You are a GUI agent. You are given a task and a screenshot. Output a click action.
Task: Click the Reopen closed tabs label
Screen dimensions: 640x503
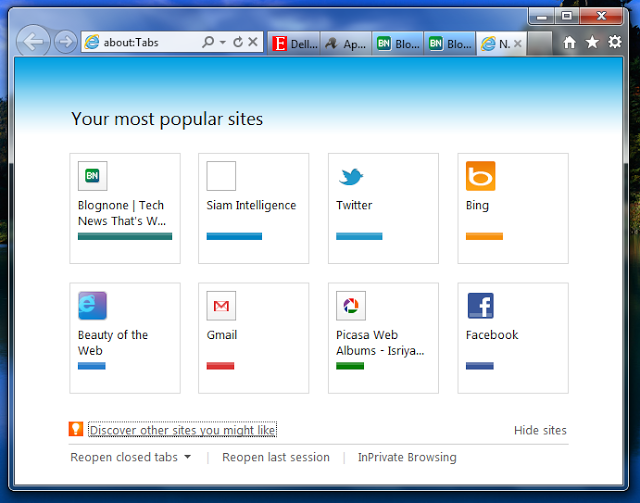coord(124,457)
